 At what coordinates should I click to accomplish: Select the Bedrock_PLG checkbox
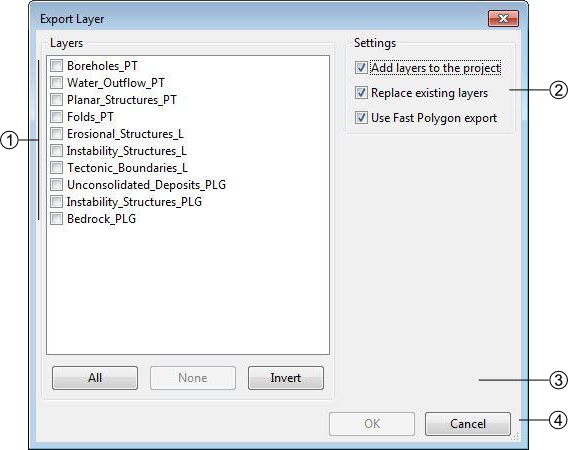[x=57, y=219]
